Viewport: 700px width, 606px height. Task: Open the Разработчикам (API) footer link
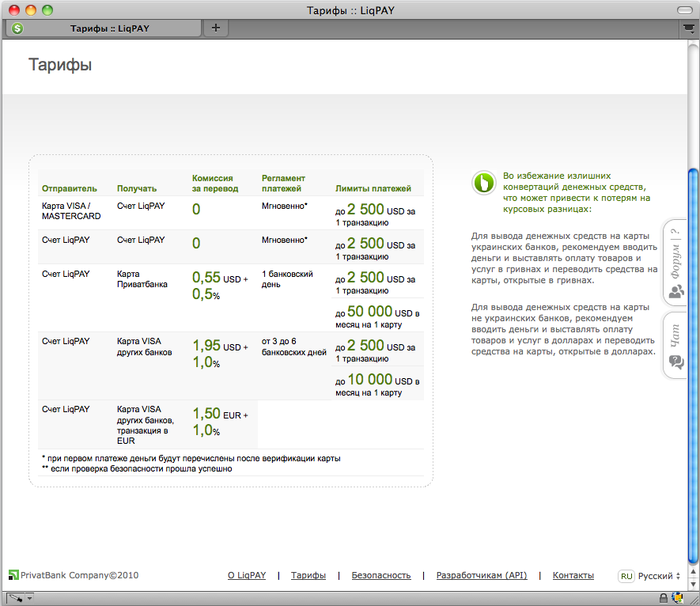[481, 576]
